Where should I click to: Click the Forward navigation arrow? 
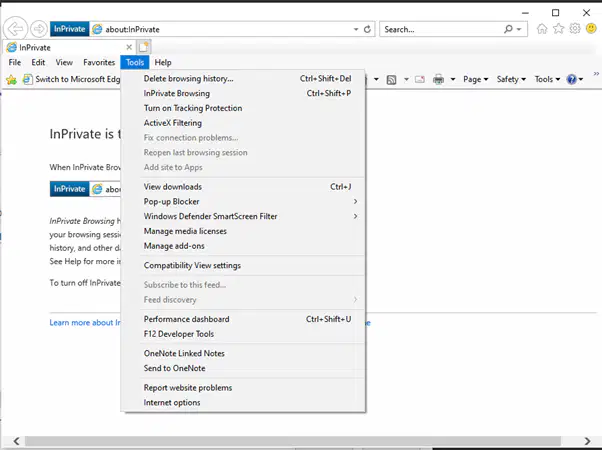(39, 29)
